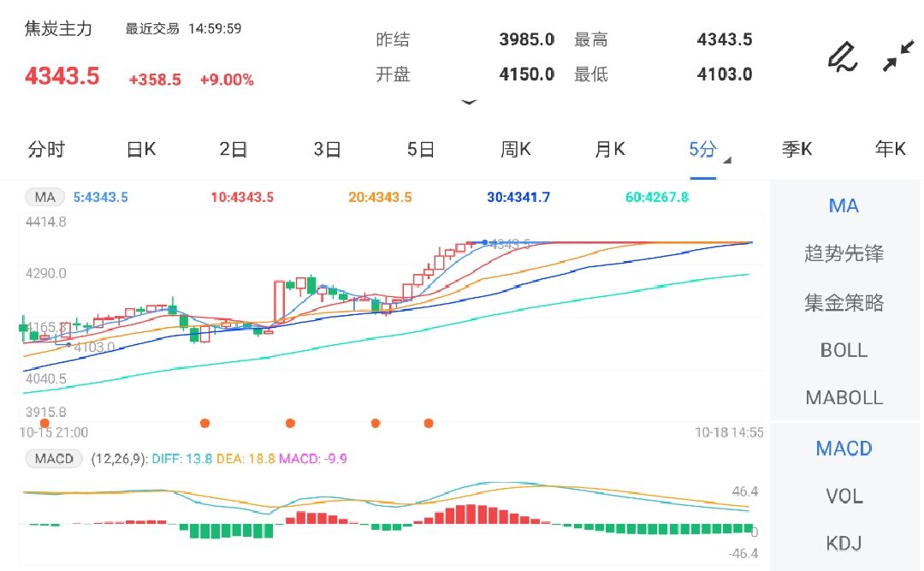Click the 昨结 3985.0 value

pos(526,39)
